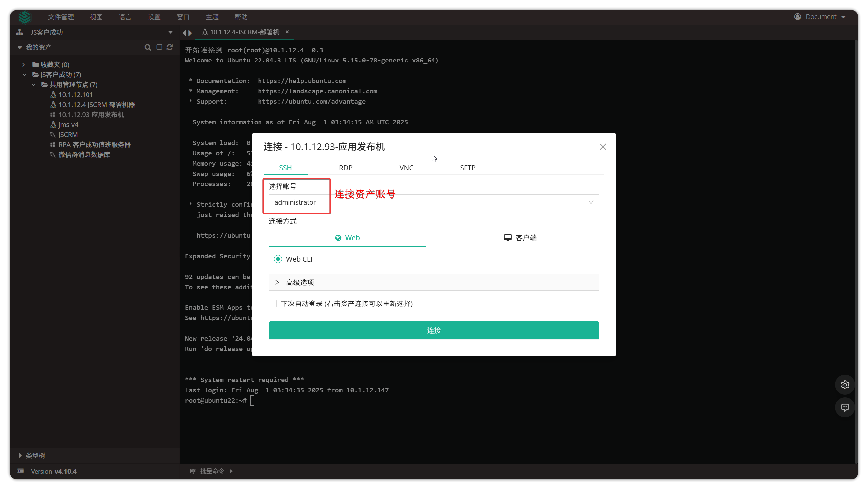This screenshot has width=868, height=486.
Task: Collapse 共用管理节点 tree node
Action: [x=34, y=85]
